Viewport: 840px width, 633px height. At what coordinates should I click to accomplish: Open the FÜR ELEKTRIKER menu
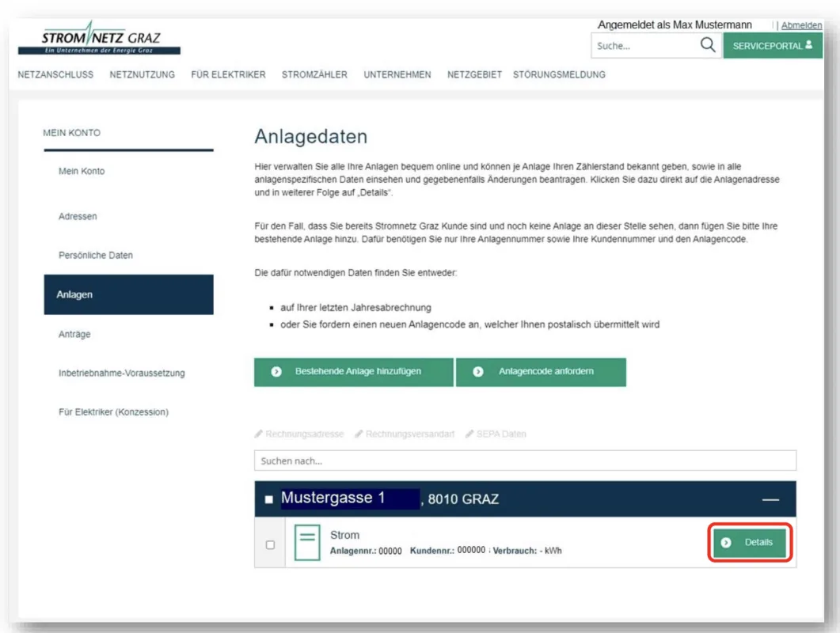tap(228, 74)
